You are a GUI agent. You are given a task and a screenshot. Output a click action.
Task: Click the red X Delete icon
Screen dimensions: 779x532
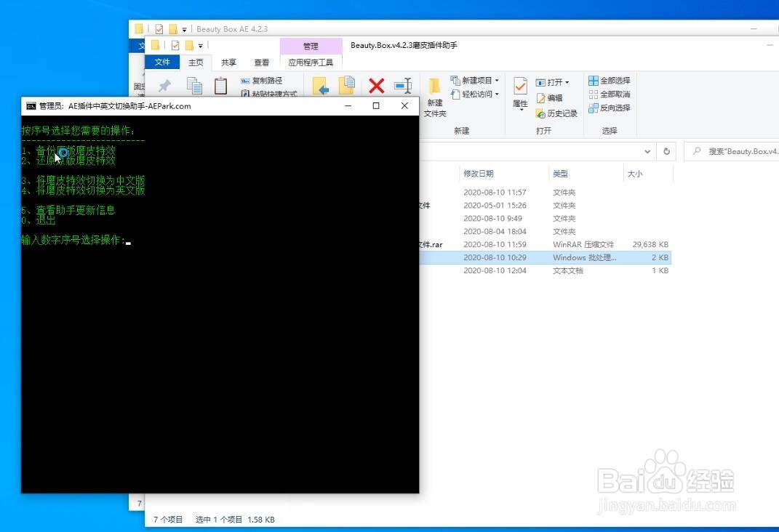(377, 86)
